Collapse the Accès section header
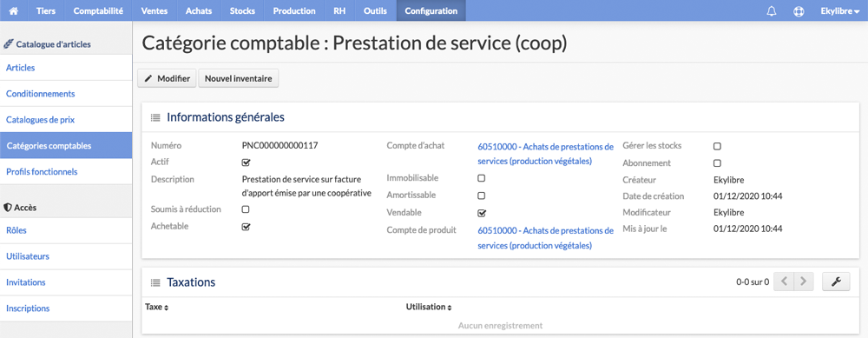Image resolution: width=868 pixels, height=338 pixels. click(x=21, y=208)
